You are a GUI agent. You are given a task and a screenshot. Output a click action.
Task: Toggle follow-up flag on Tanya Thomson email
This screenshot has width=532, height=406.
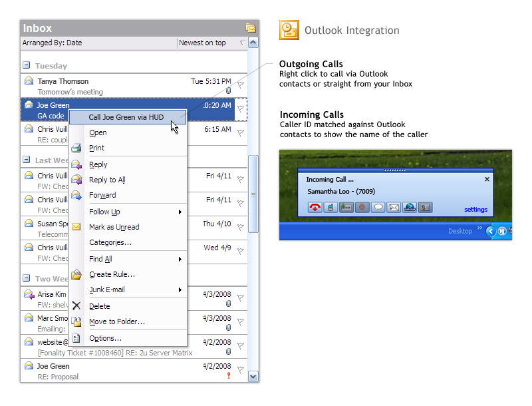(241, 85)
